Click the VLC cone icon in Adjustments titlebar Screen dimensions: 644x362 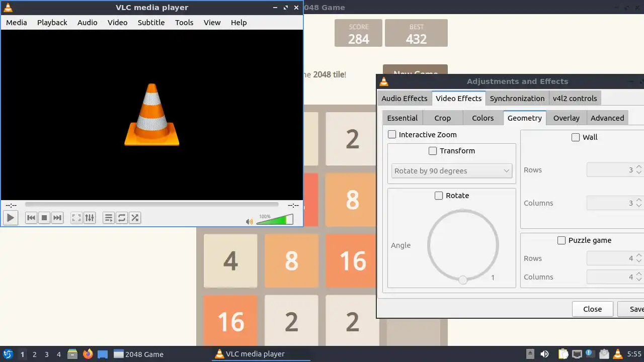(x=384, y=81)
